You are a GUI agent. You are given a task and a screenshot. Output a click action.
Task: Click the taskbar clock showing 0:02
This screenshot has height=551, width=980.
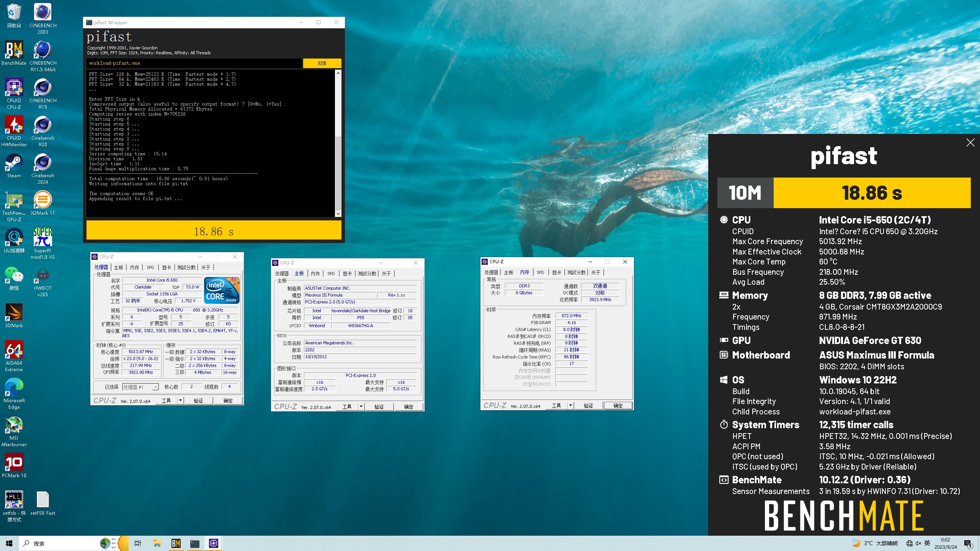(946, 543)
